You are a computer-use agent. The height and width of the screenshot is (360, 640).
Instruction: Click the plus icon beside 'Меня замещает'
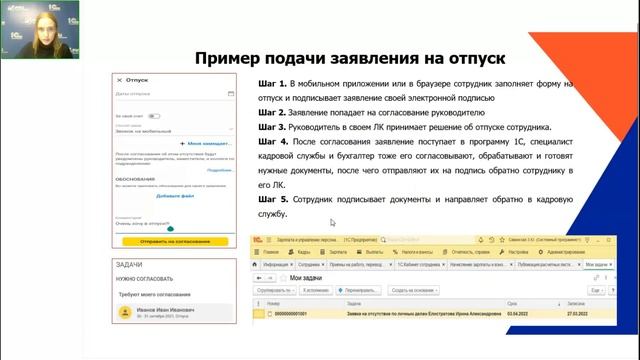(182, 144)
